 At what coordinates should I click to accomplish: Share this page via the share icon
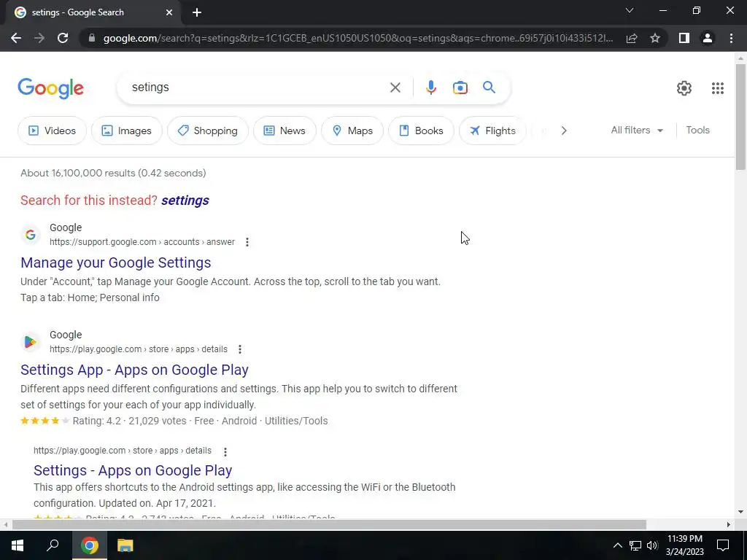point(632,38)
